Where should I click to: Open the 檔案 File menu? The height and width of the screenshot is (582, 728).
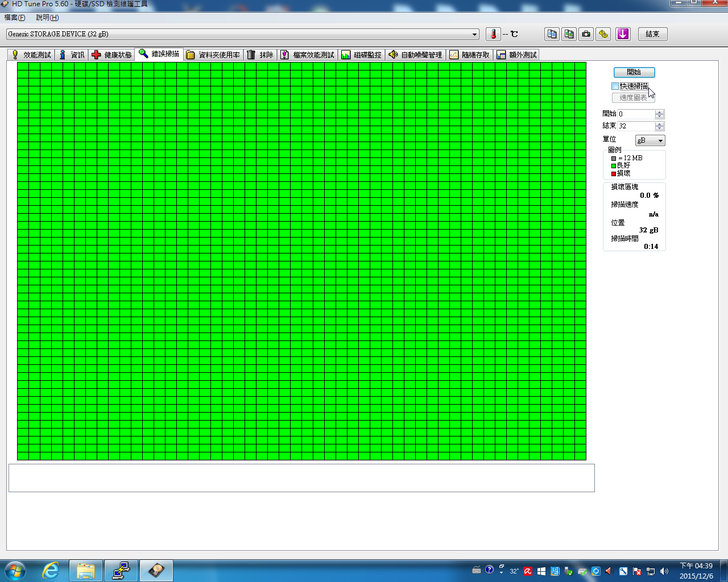tap(14, 18)
